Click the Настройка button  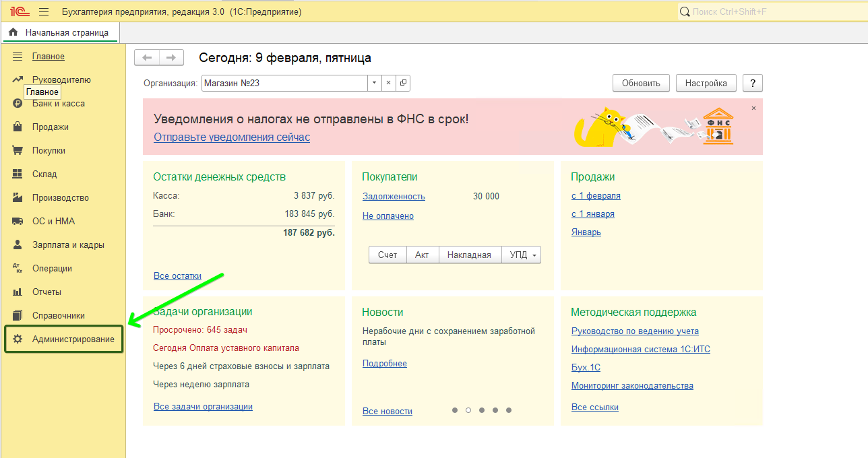click(x=706, y=83)
